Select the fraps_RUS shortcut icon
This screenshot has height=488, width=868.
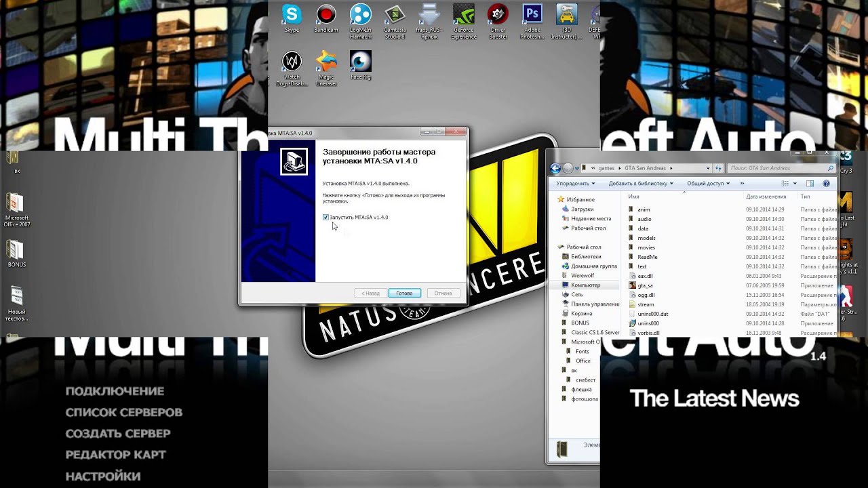tap(429, 22)
